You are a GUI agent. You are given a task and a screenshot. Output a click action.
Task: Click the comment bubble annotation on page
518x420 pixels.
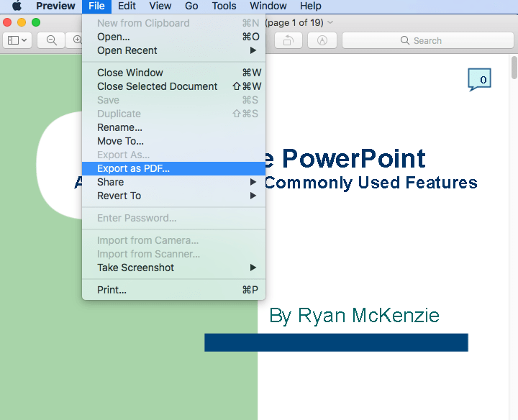[x=479, y=79]
